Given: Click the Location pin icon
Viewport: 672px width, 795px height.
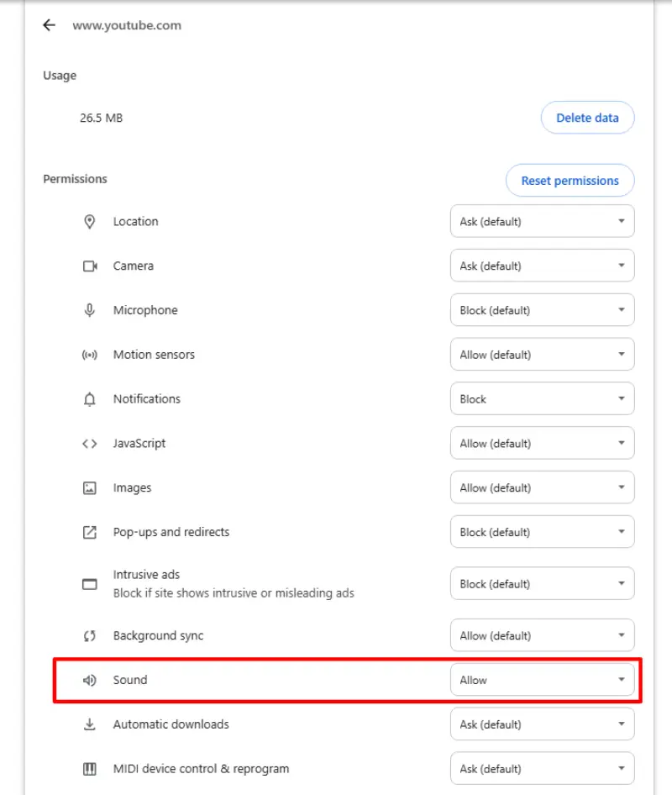Looking at the screenshot, I should click(90, 222).
